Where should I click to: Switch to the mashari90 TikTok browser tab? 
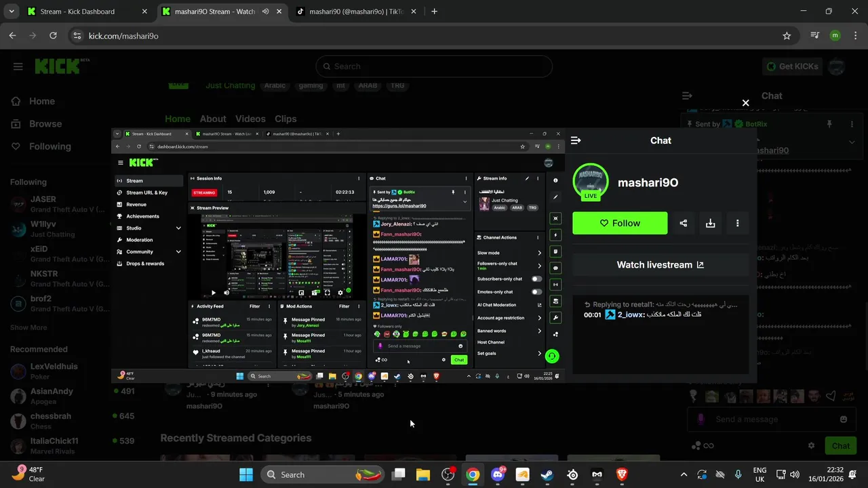[357, 12]
